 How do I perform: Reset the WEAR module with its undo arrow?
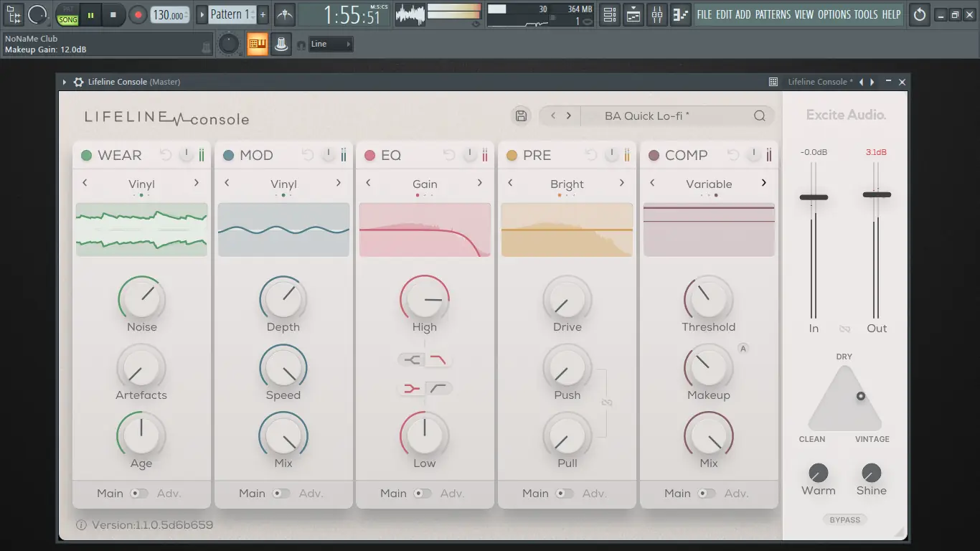(166, 155)
